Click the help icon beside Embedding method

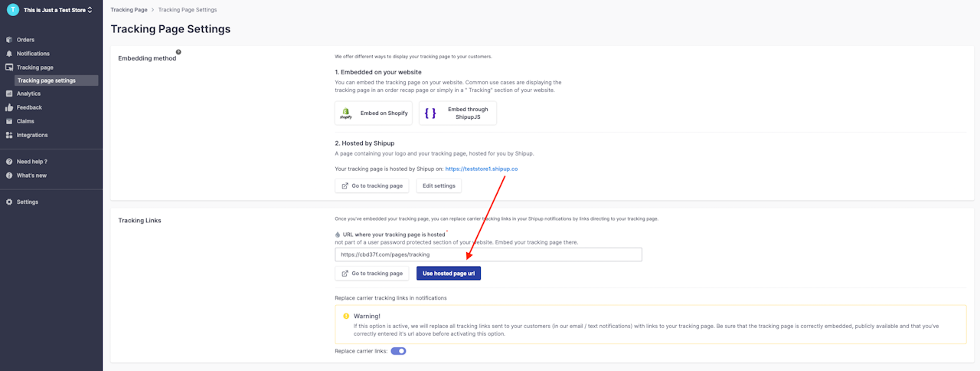coord(178,52)
